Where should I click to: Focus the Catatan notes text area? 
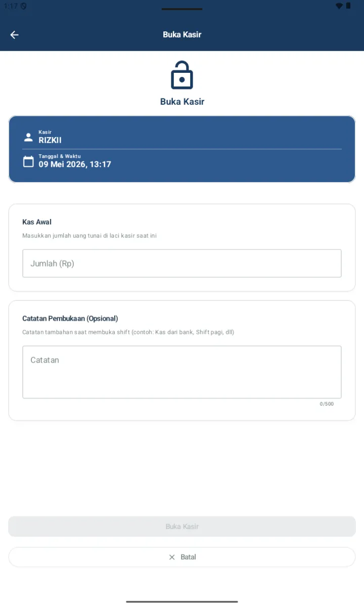[182, 372]
